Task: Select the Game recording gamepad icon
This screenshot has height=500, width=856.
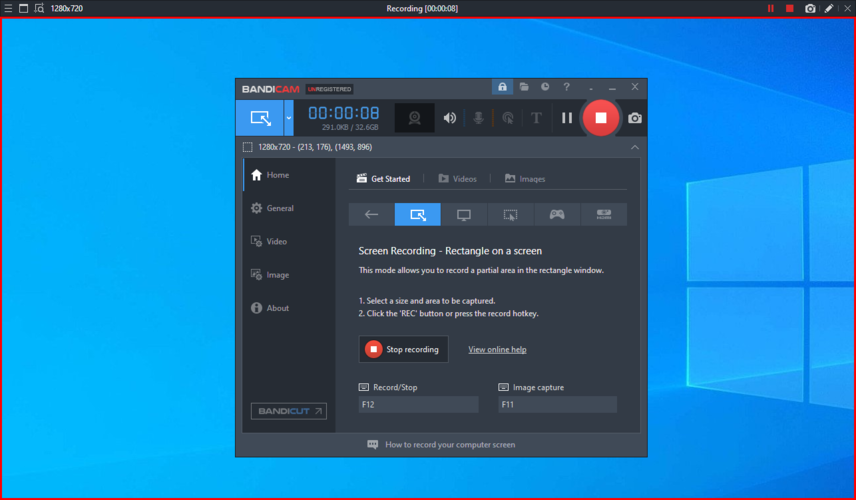Action: coord(557,215)
